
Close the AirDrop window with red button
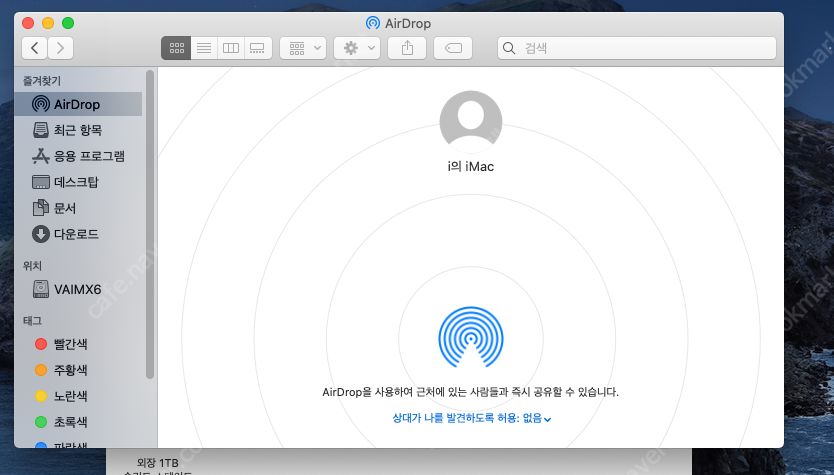[28, 23]
